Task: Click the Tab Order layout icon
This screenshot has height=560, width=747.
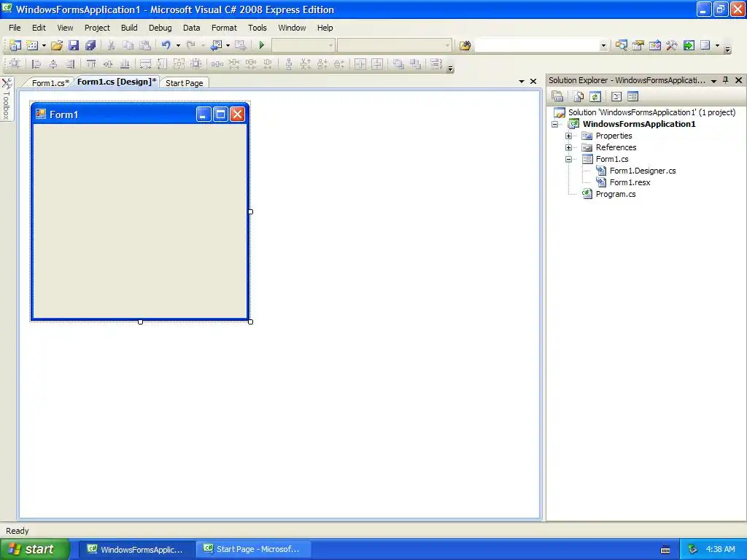Action: click(436, 64)
